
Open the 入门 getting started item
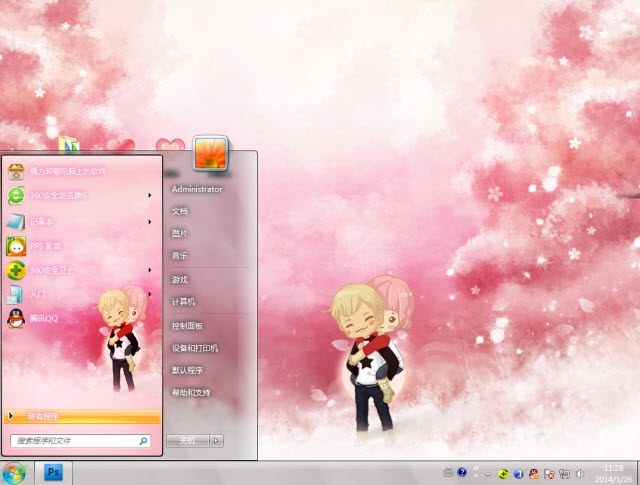coord(82,294)
